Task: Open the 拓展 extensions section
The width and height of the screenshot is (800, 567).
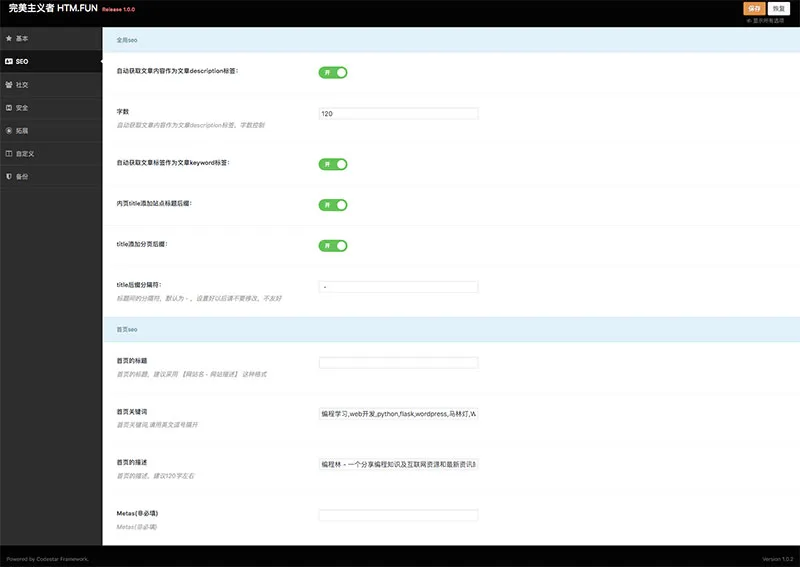Action: [51, 131]
